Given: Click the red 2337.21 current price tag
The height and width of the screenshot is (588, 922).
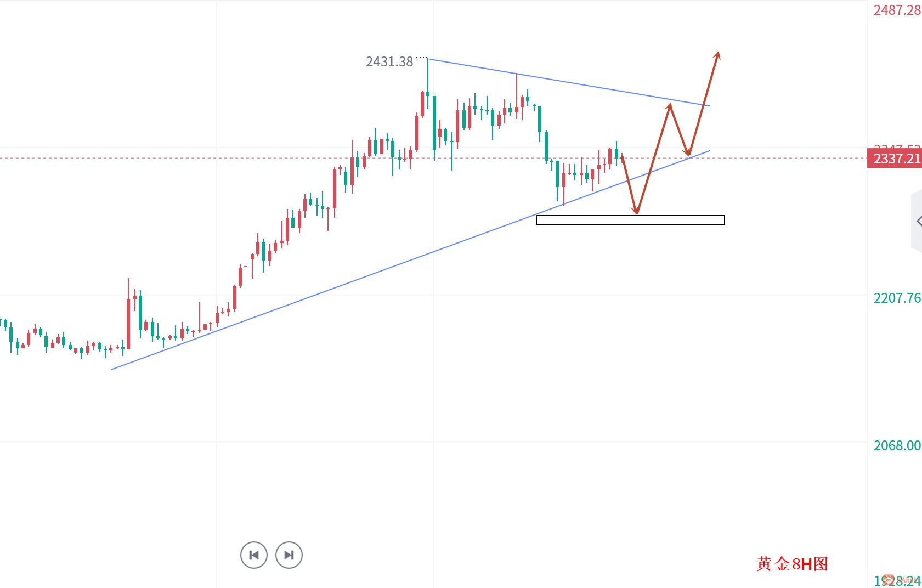Looking at the screenshot, I should 895,159.
